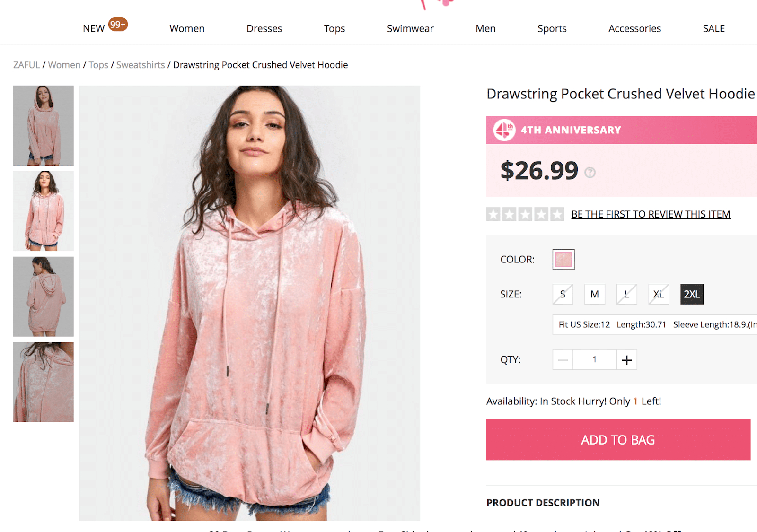Click the 4th Anniversary badge icon

tap(504, 130)
